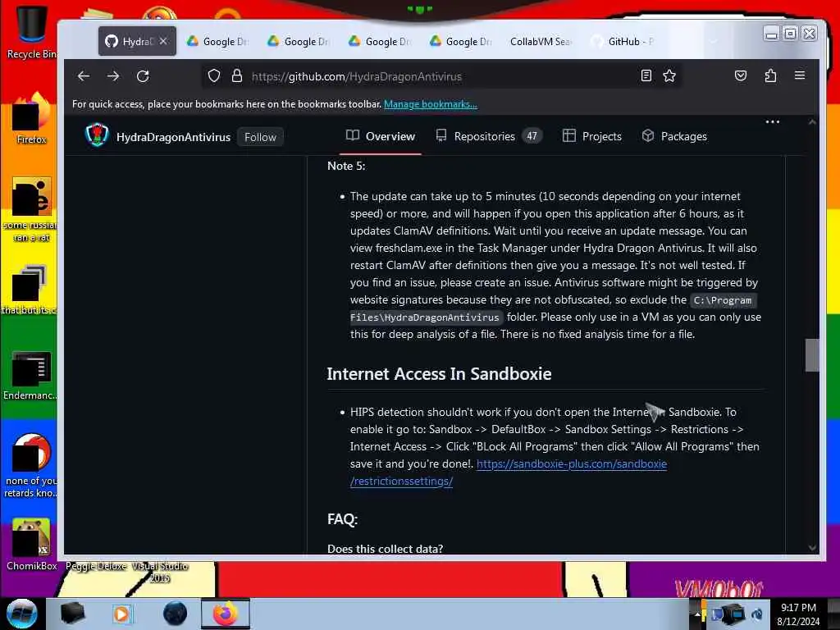Click the scrollbar down arrow

tap(812, 547)
